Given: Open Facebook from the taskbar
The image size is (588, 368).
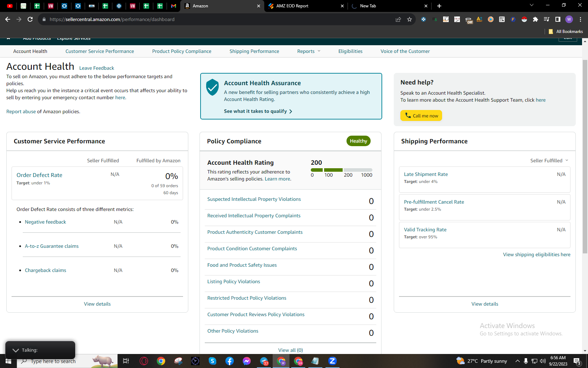Looking at the screenshot, I should point(230,361).
